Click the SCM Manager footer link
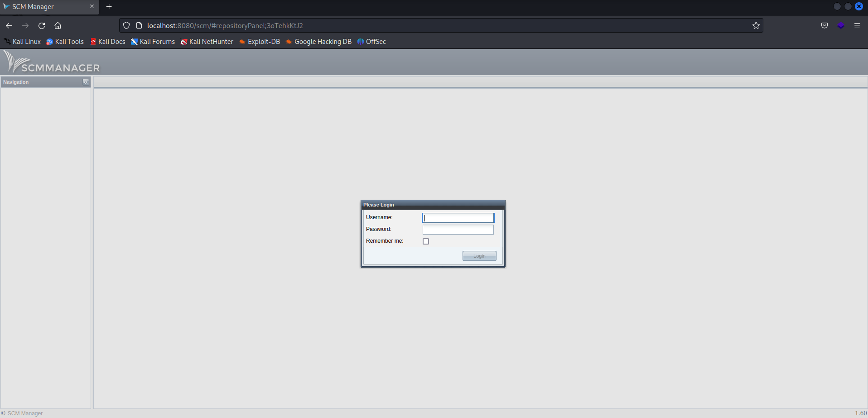Screen dimensions: 868x418 25,413
